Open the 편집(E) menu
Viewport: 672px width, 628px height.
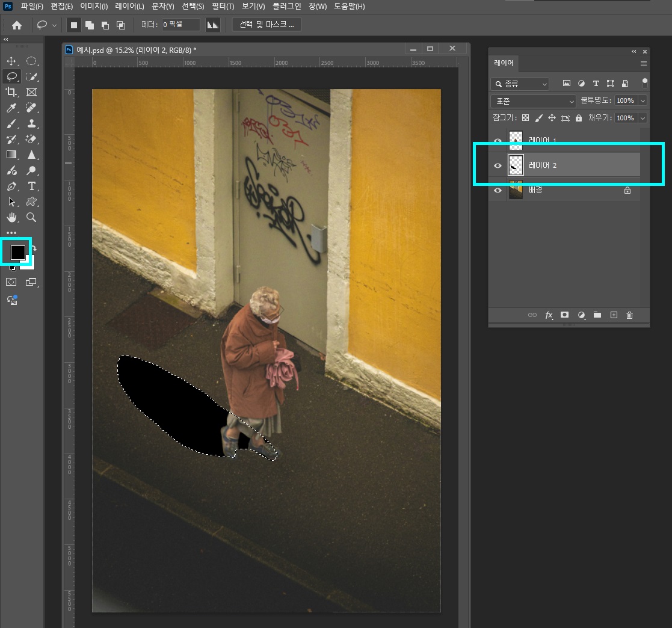coord(62,7)
